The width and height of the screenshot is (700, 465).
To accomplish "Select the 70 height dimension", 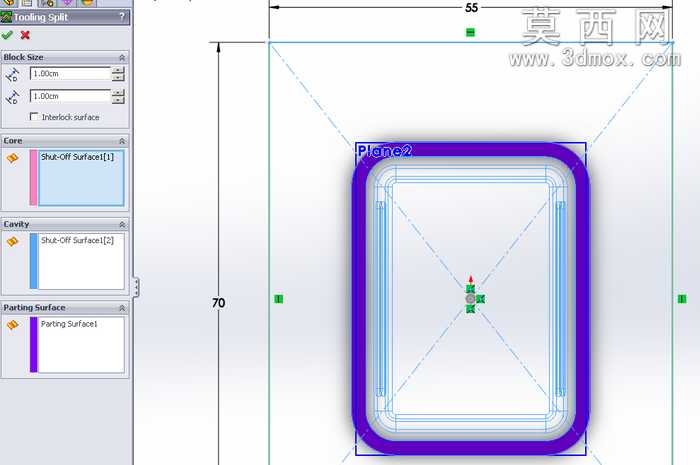I will tap(218, 303).
